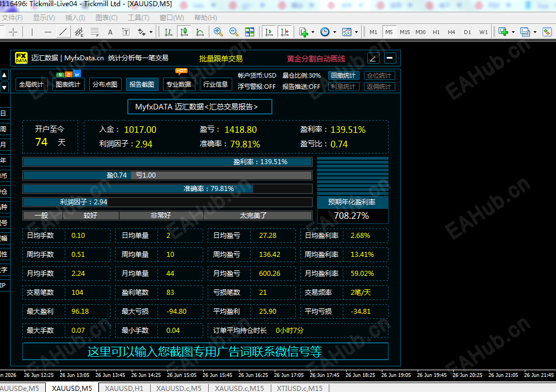Select M1 timeframe
This screenshot has height=392, width=556.
coord(373,32)
